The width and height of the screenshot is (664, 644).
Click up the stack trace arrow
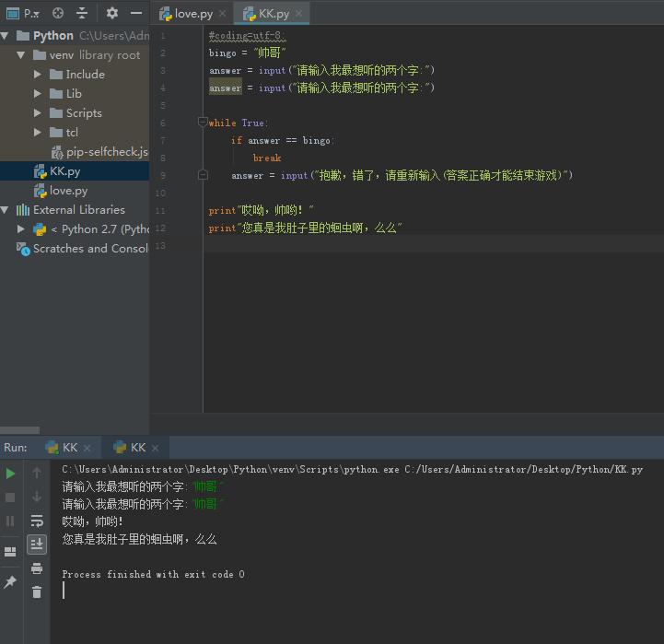tap(37, 473)
